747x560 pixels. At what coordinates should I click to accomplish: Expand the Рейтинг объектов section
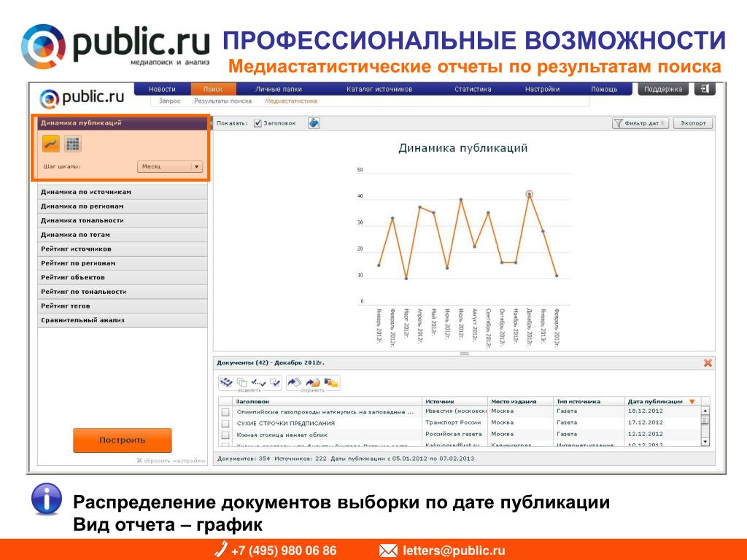[x=123, y=278]
